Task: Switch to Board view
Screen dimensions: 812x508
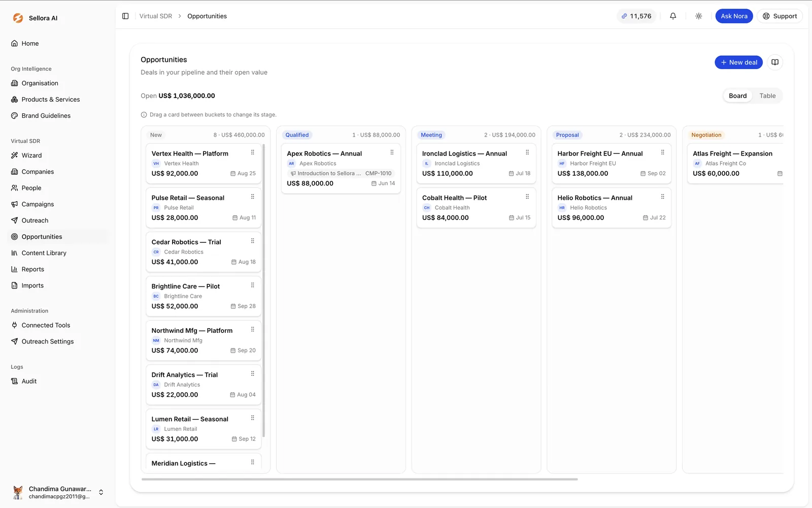Action: point(737,96)
